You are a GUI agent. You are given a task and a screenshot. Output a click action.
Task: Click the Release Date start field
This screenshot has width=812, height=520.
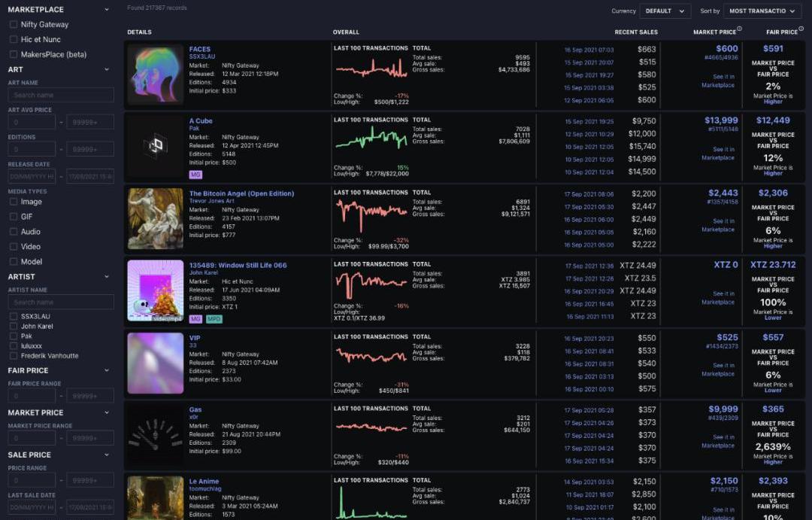click(x=32, y=176)
